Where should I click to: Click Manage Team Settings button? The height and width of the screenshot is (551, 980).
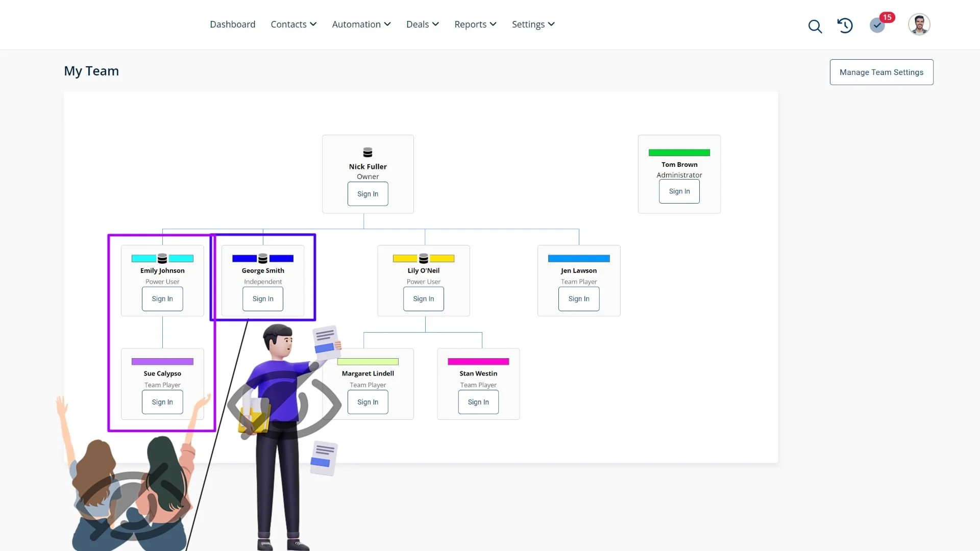(x=881, y=72)
